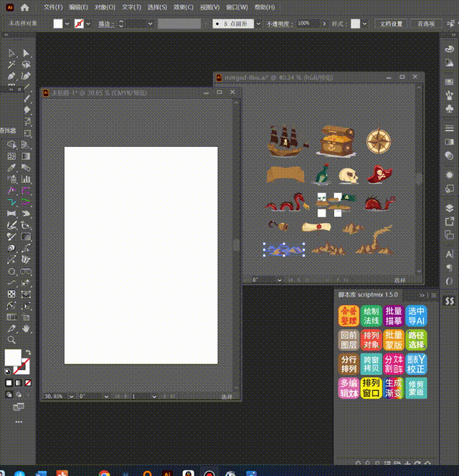
Task: Open the 30.85% zoom level dropdown
Action: (x=72, y=396)
